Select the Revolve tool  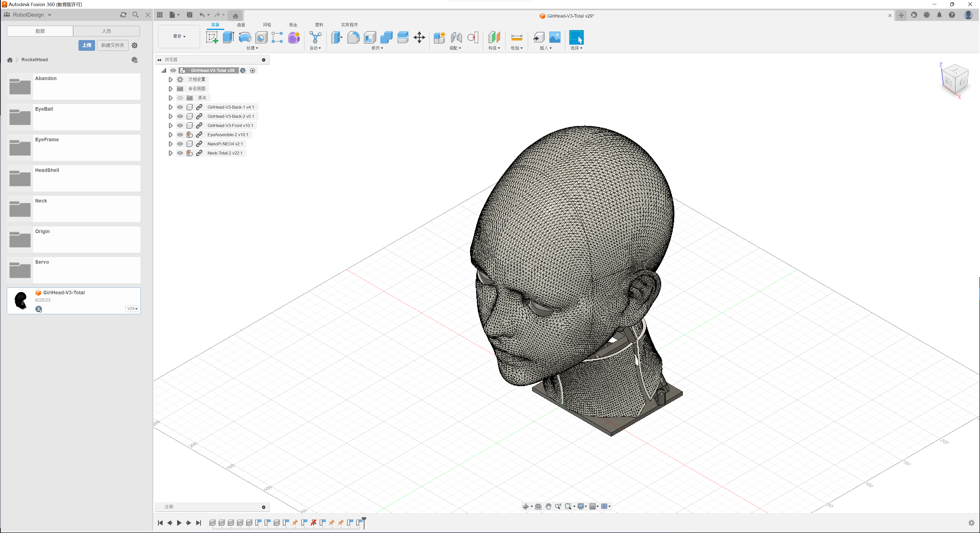pyautogui.click(x=245, y=37)
